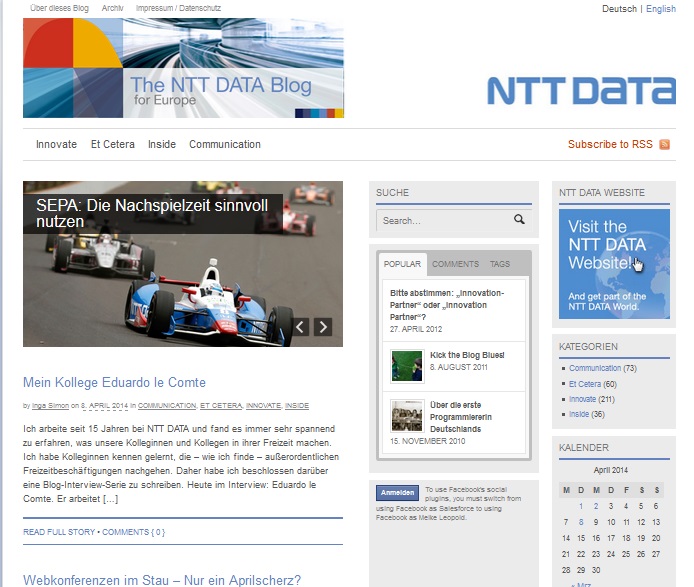This screenshot has width=694, height=587.
Task: Open the erste Programmiererin post thumbnail
Action: click(x=407, y=416)
